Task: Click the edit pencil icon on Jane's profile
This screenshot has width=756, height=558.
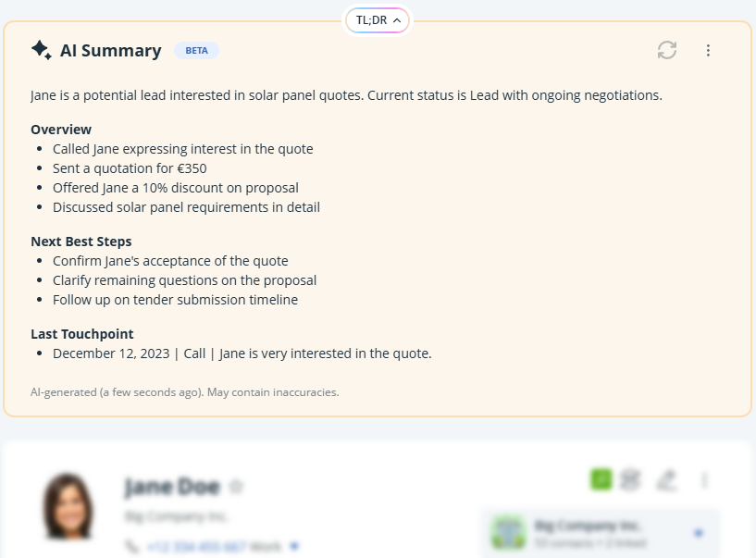Action: point(668,479)
